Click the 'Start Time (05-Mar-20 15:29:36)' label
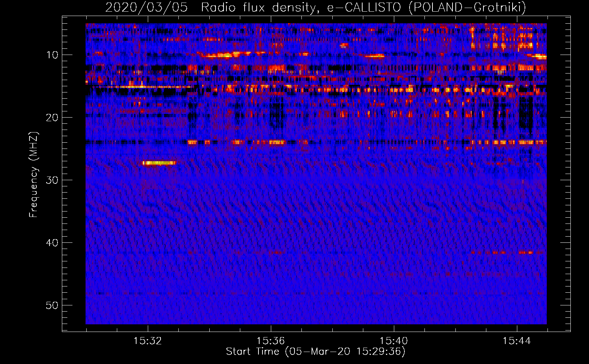The image size is (589, 364). tap(316, 352)
